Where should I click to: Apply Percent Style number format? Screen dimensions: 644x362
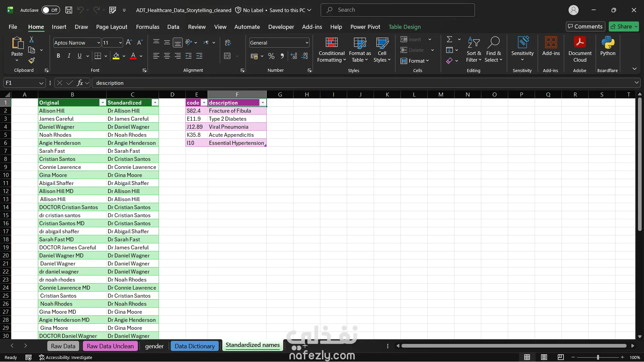tap(271, 56)
